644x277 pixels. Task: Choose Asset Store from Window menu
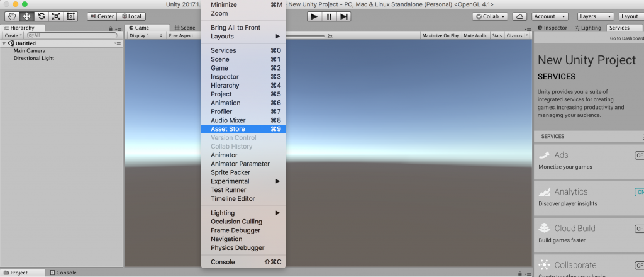243,129
